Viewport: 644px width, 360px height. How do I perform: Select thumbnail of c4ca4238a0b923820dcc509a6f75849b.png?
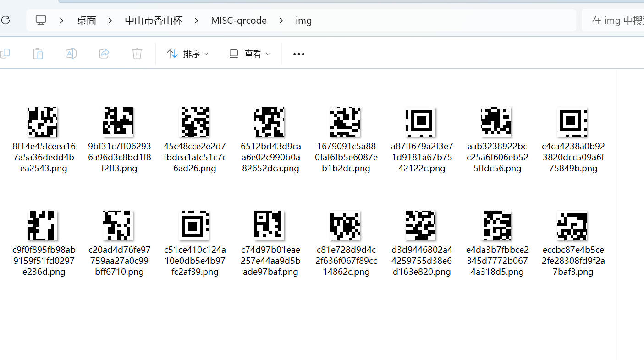[x=572, y=122]
